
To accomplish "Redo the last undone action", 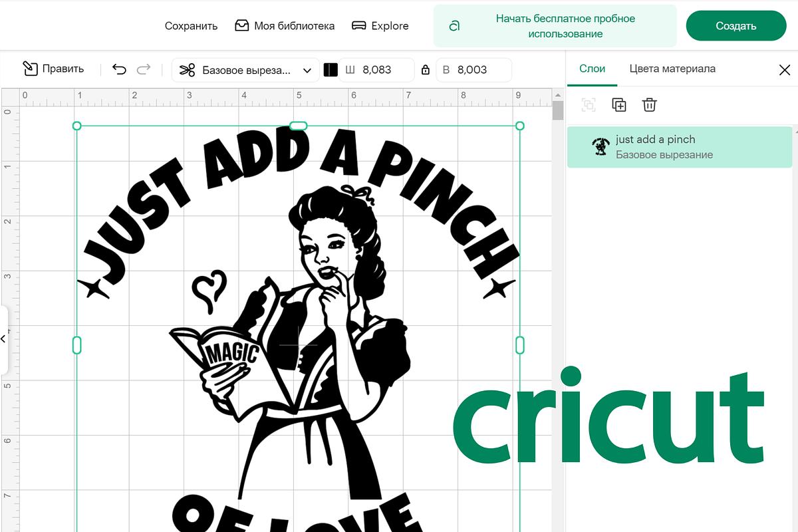I will (x=143, y=69).
